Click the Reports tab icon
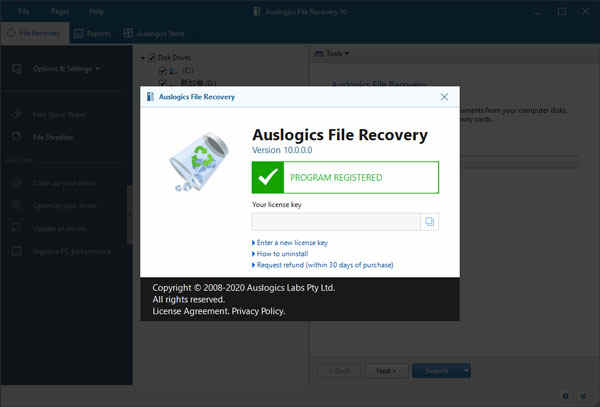Image resolution: width=600 pixels, height=407 pixels. tap(78, 34)
